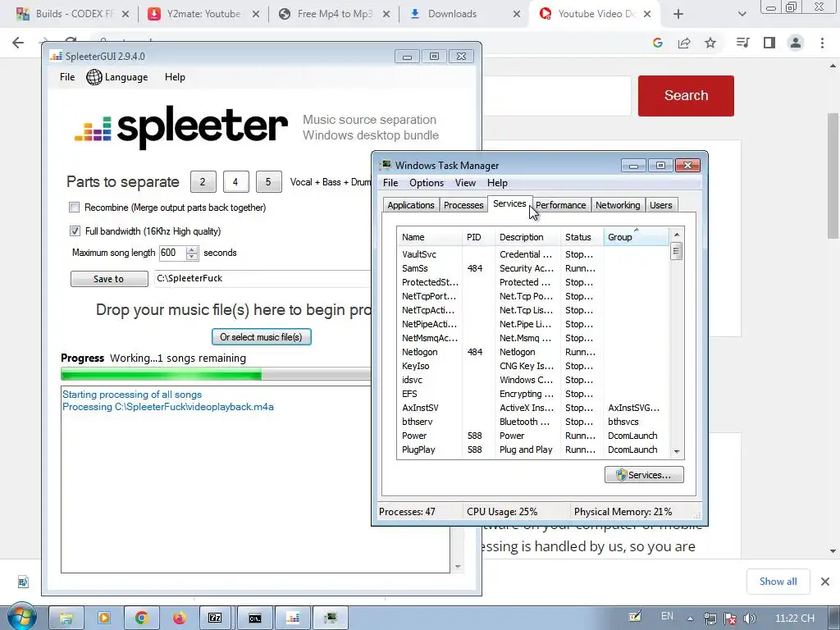Click the Chrome back arrow

18,43
